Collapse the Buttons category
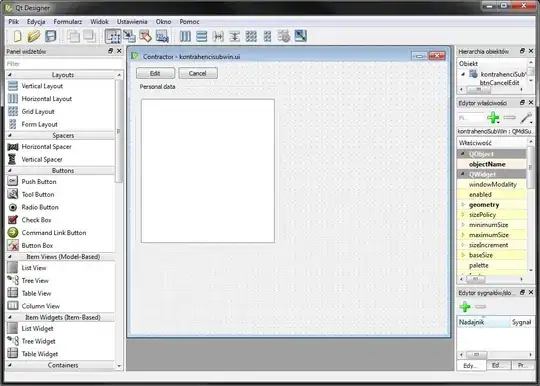 pyautogui.click(x=10, y=170)
